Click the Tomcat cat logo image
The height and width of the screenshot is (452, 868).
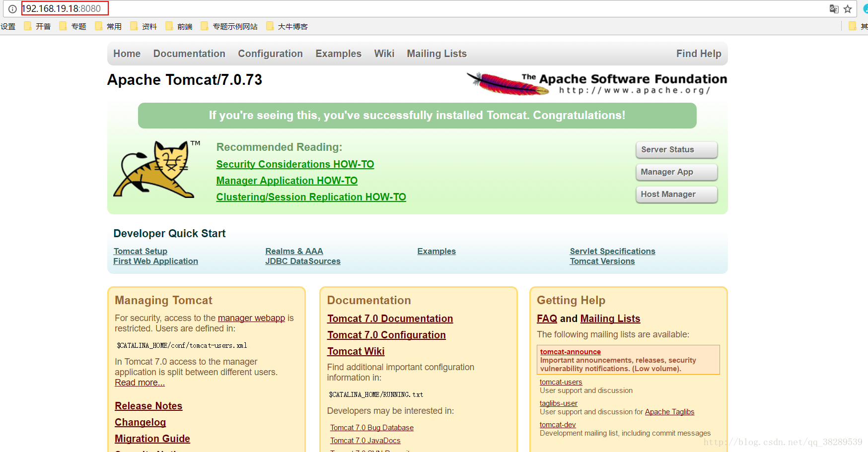tap(156, 169)
